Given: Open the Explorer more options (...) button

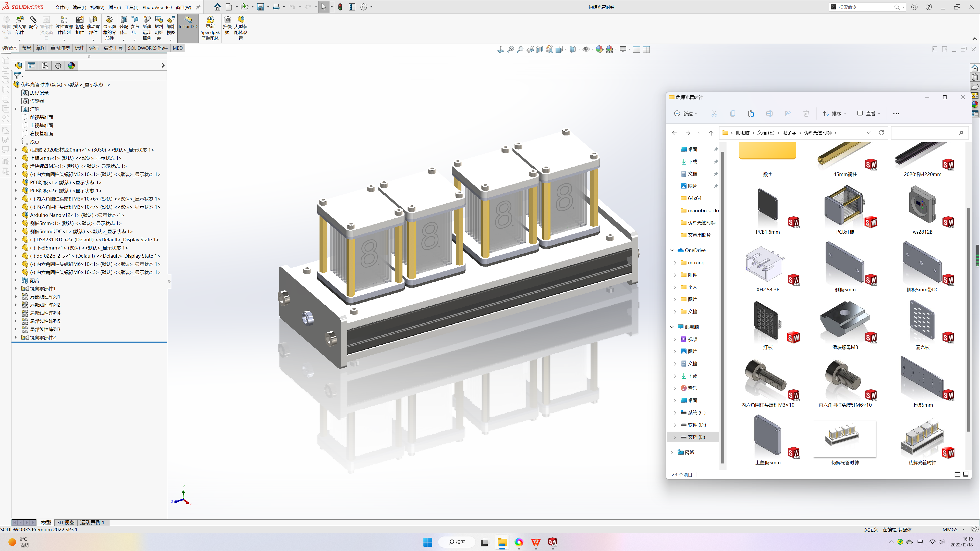Looking at the screenshot, I should pyautogui.click(x=896, y=113).
